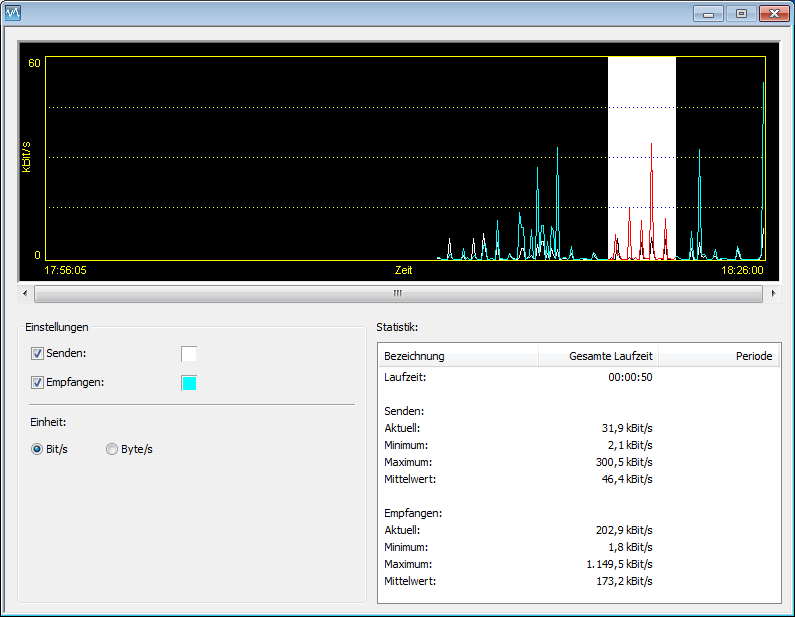Open the white Senden color swatch
Screen dimensions: 795x617
tap(189, 353)
